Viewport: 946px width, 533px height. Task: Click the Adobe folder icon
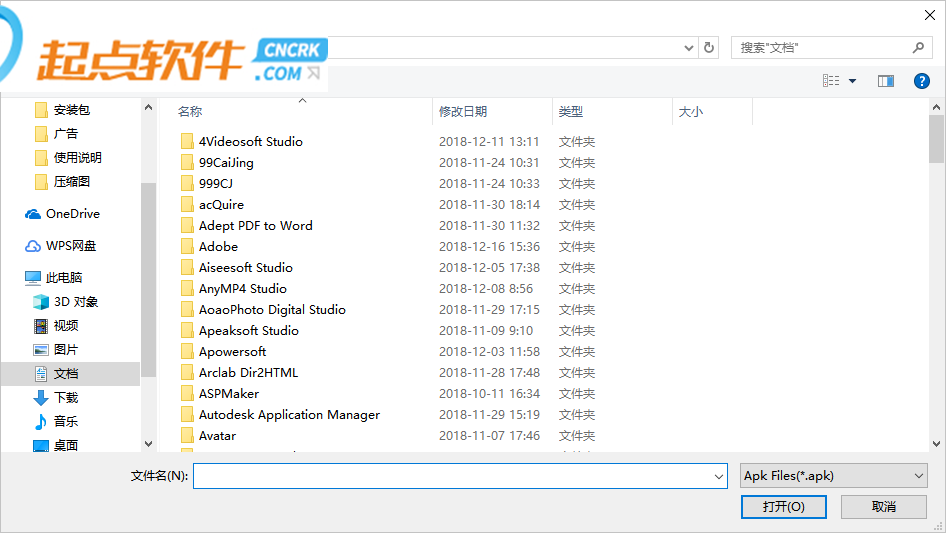click(187, 247)
